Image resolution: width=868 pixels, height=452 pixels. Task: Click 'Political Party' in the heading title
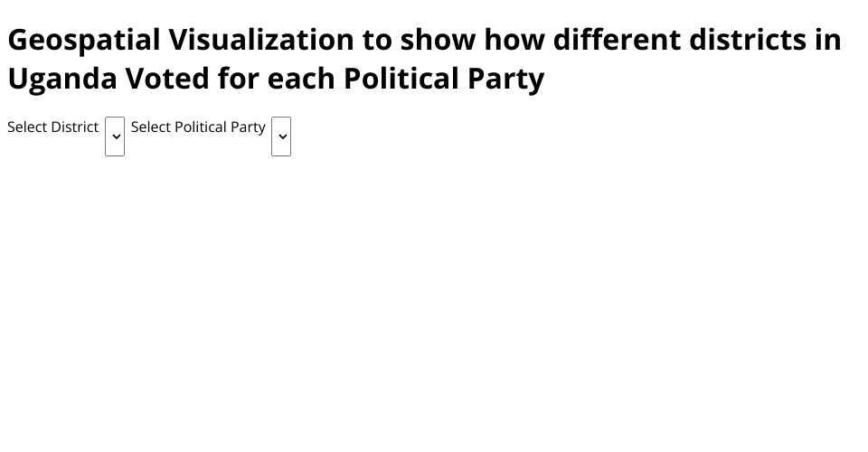443,79
